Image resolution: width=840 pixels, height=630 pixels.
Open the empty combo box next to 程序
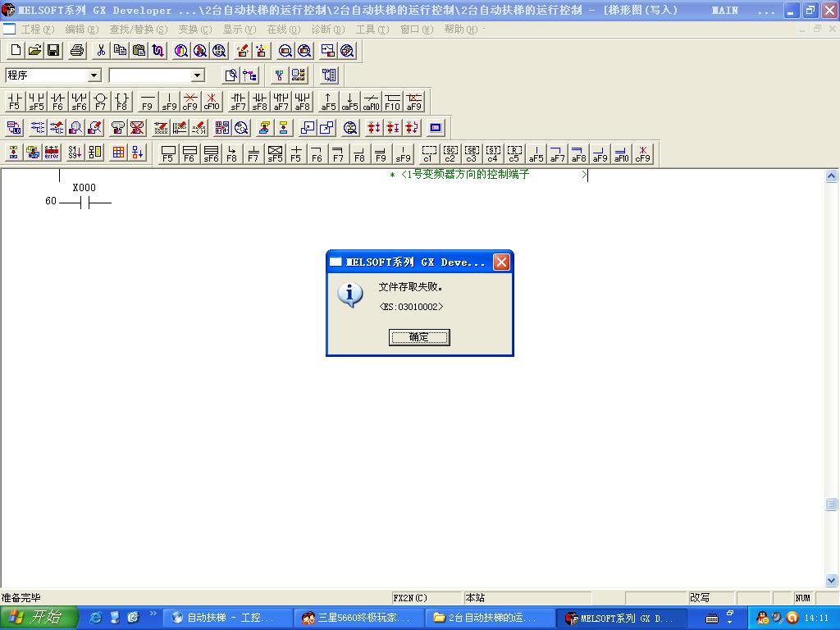[x=197, y=75]
